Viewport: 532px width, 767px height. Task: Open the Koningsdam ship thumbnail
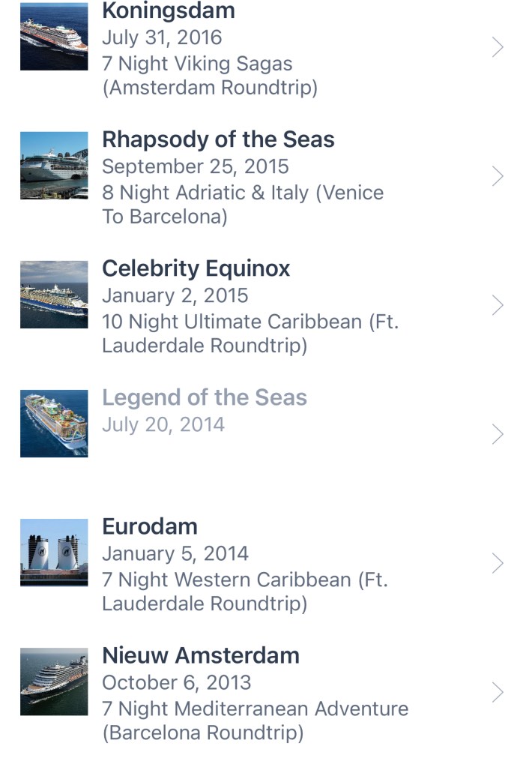[x=54, y=37]
